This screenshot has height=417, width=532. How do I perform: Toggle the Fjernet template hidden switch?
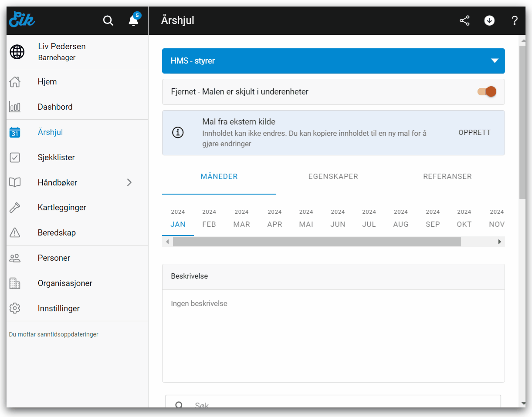487,92
